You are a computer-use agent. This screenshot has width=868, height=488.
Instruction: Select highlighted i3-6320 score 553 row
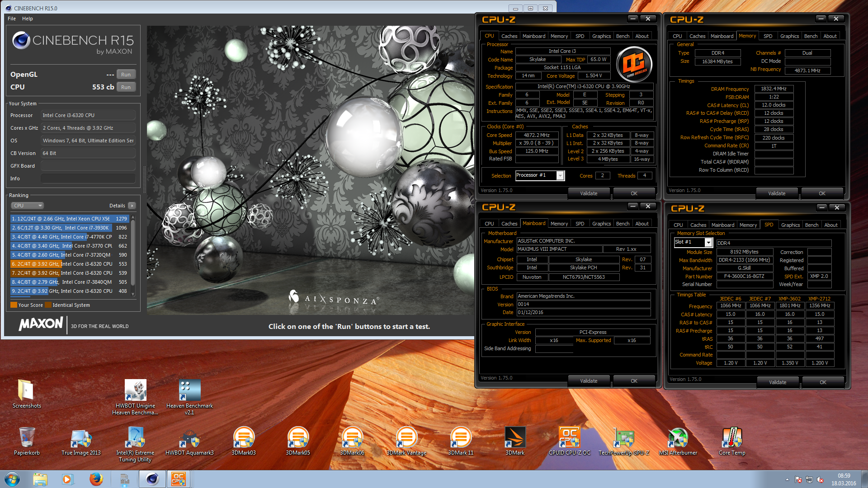coord(70,264)
